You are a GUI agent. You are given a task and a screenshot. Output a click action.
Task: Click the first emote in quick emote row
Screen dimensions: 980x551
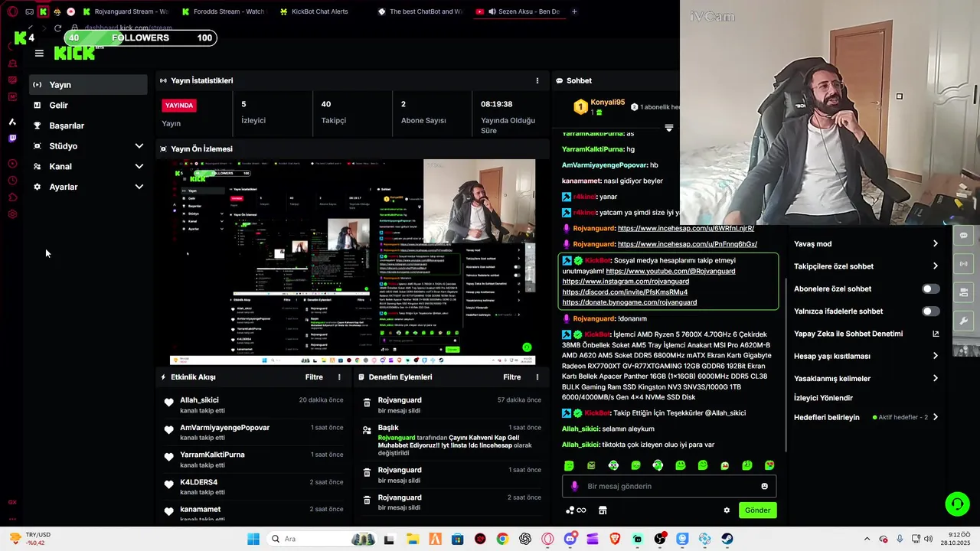569,465
